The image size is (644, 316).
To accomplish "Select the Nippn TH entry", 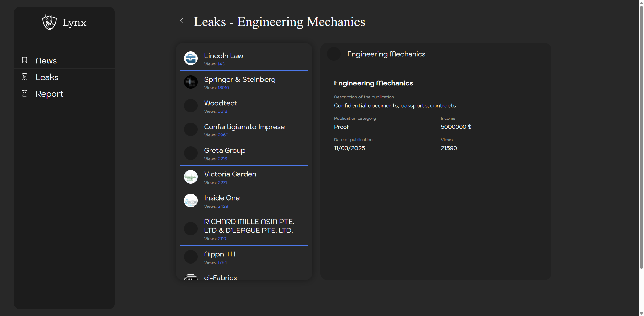I will coord(220,254).
